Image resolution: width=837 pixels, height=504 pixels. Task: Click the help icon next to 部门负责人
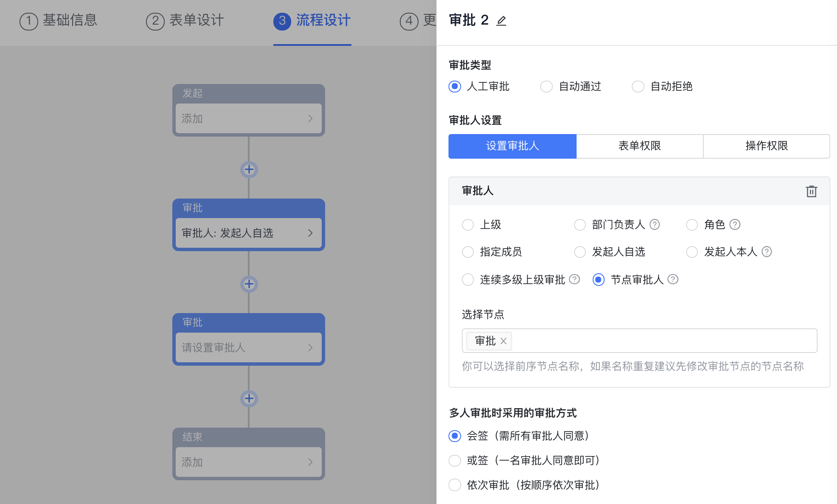coord(655,224)
